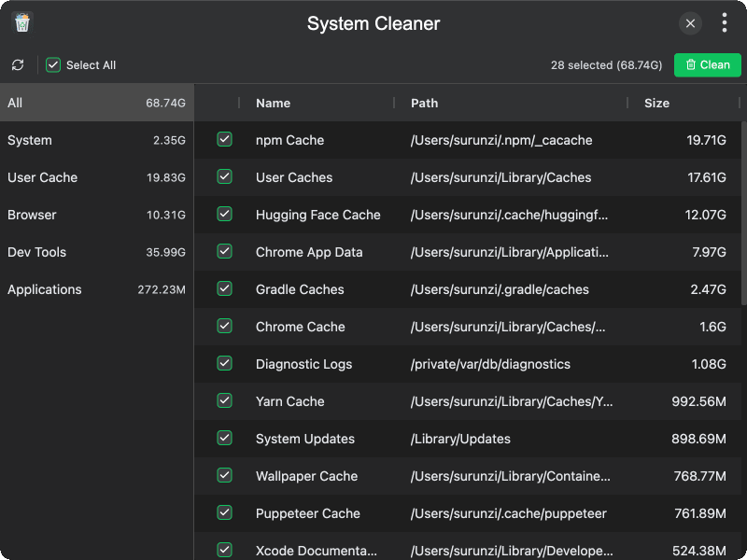
Task: Uncheck the Diagnostic Logs row
Action: tap(224, 363)
